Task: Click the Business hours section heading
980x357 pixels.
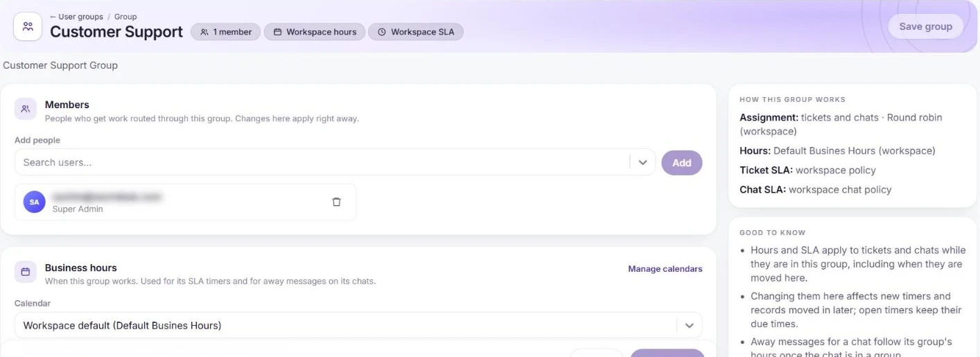Action: pyautogui.click(x=81, y=268)
